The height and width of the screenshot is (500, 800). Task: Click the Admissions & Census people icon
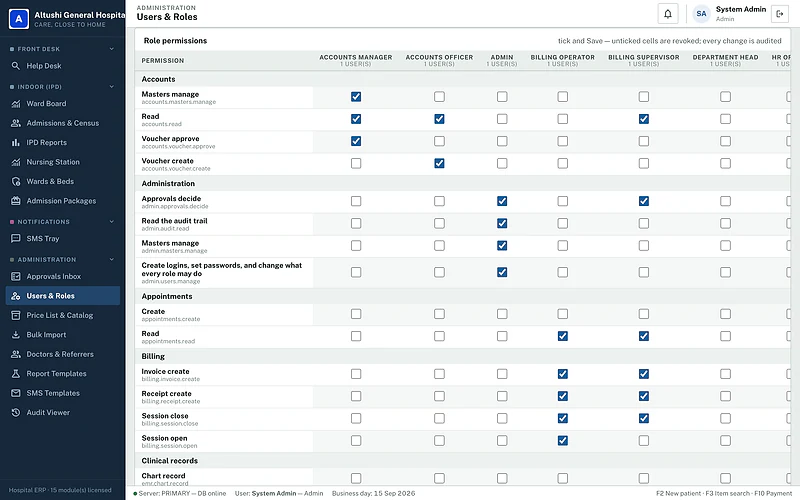tap(16, 123)
